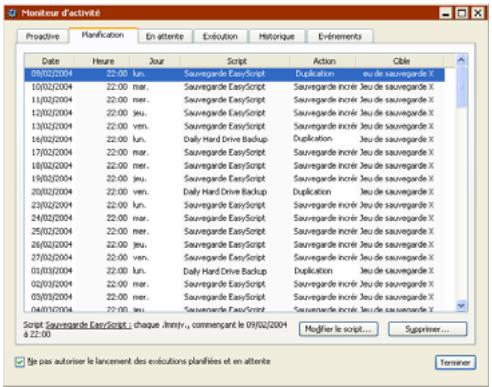Select the 26/02/2004 schedule row
This screenshot has width=492, height=387.
pos(234,244)
